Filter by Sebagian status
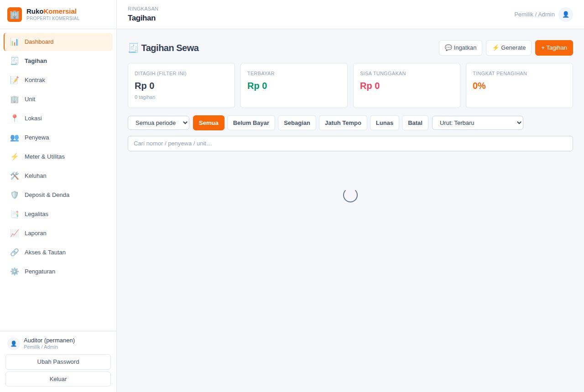 [297, 123]
